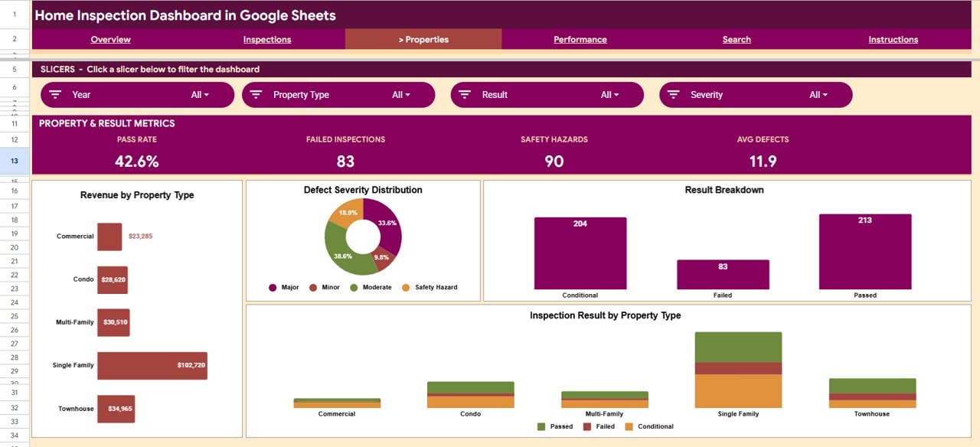980x447 pixels.
Task: Click the Pass Rate value 42.6%
Action: (137, 162)
